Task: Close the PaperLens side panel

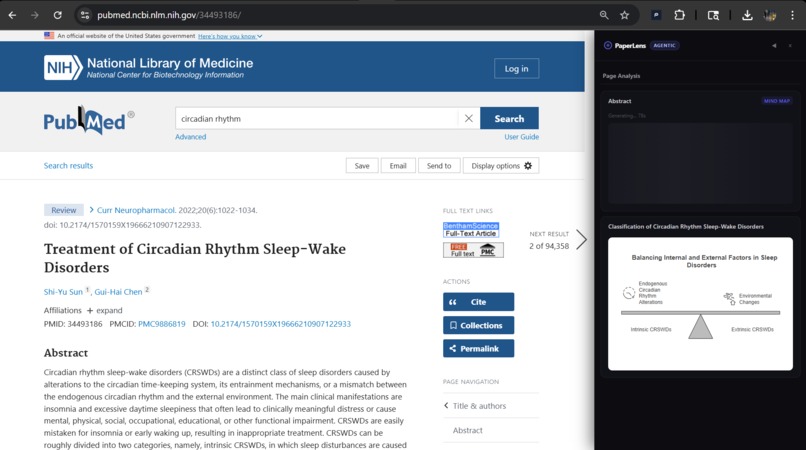Action: tap(790, 45)
